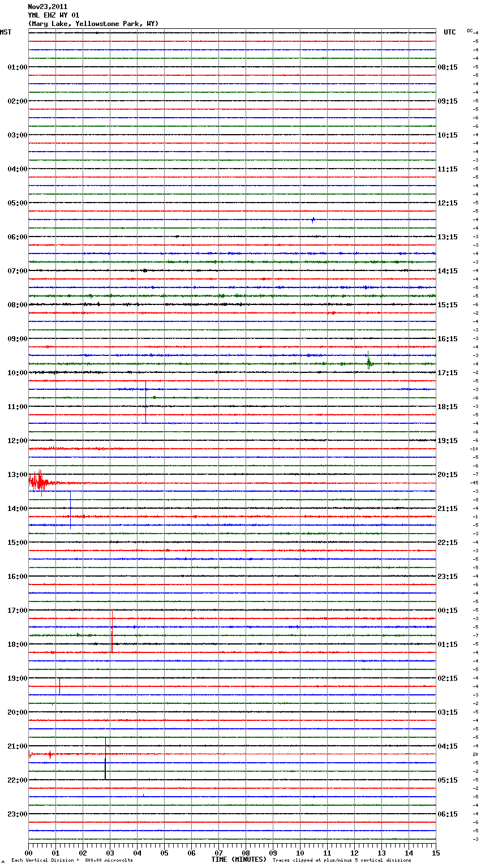Select the 05:00 MST time label
The height and width of the screenshot is (868, 481).
tap(17, 203)
